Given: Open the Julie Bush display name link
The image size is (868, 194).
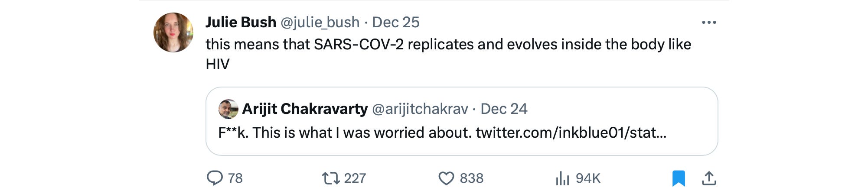Looking at the screenshot, I should click(241, 22).
